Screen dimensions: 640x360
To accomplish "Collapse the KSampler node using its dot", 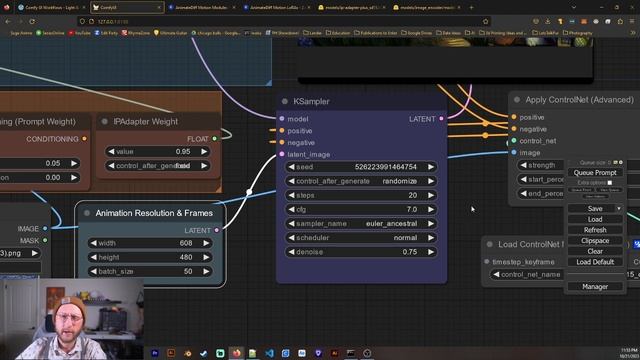I will click(285, 101).
